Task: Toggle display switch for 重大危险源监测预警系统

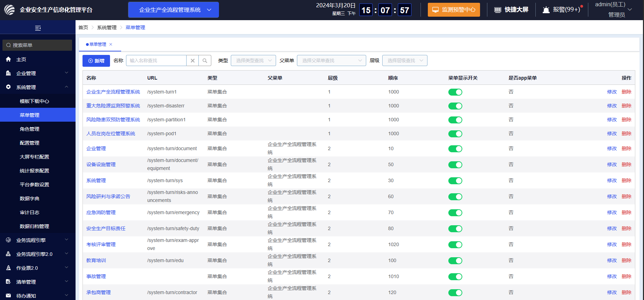Action: (455, 106)
